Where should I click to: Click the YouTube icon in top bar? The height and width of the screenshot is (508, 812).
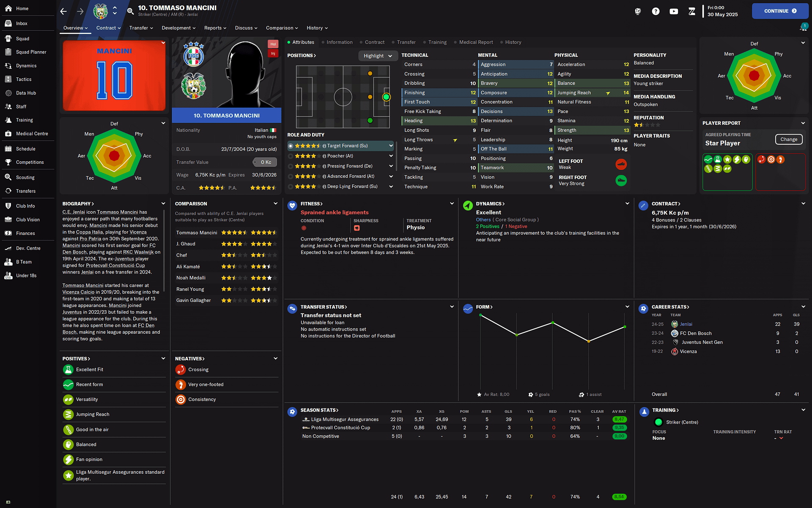tap(674, 11)
